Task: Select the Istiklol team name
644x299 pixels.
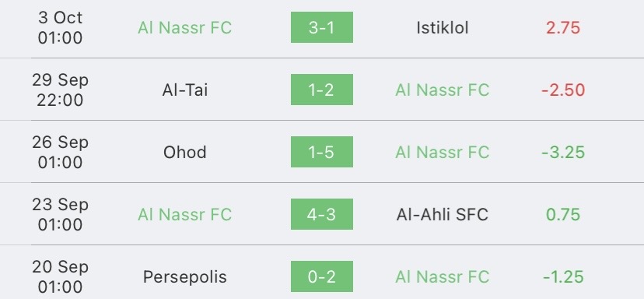Action: [443, 27]
